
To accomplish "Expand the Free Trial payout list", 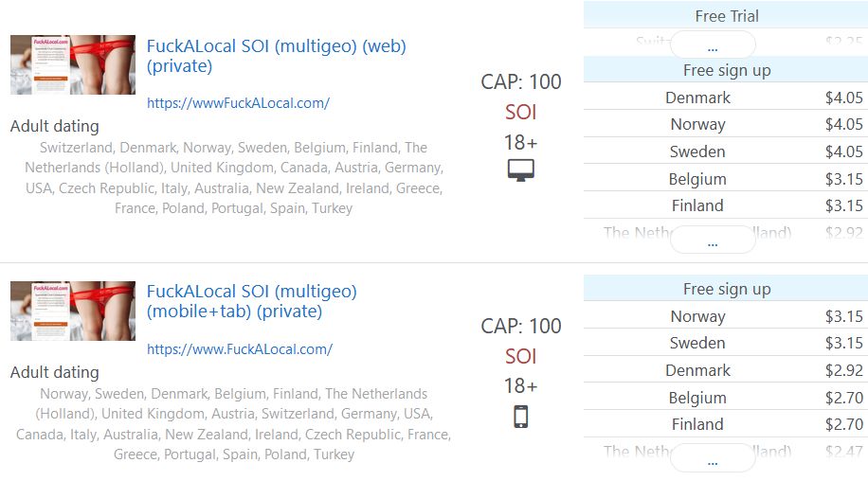I will click(713, 45).
